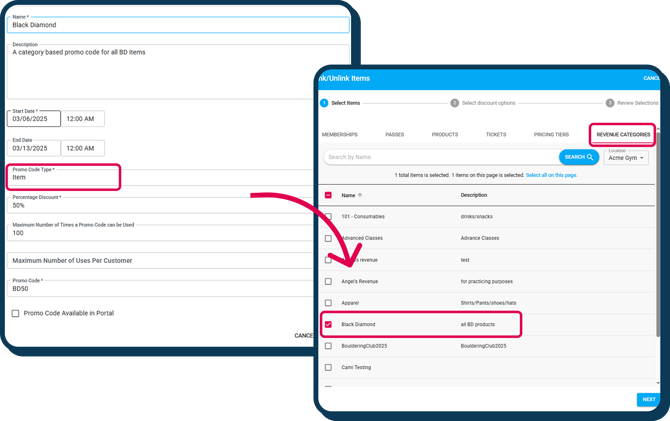670x421 pixels.
Task: Open the Pricing Tiers tab
Action: pyautogui.click(x=551, y=134)
